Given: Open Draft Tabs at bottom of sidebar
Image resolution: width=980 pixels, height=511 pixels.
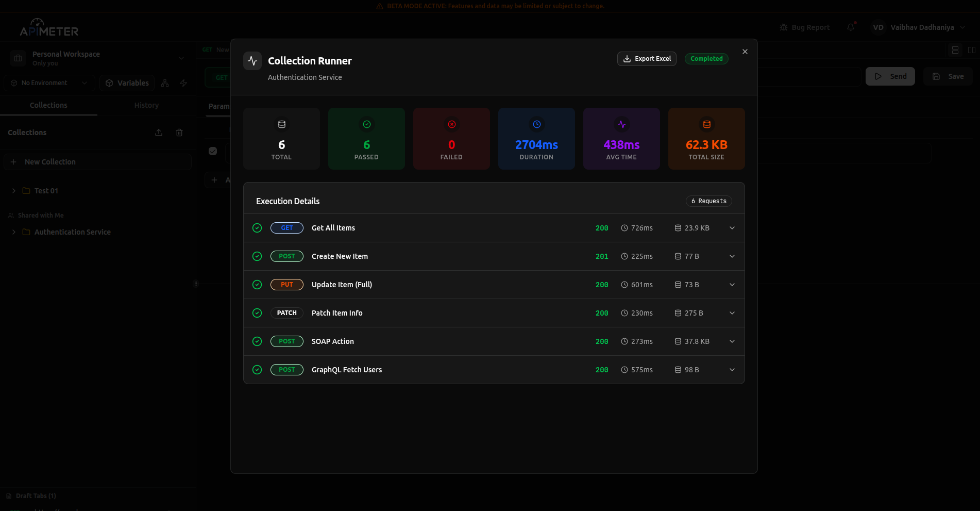Looking at the screenshot, I should (x=36, y=495).
